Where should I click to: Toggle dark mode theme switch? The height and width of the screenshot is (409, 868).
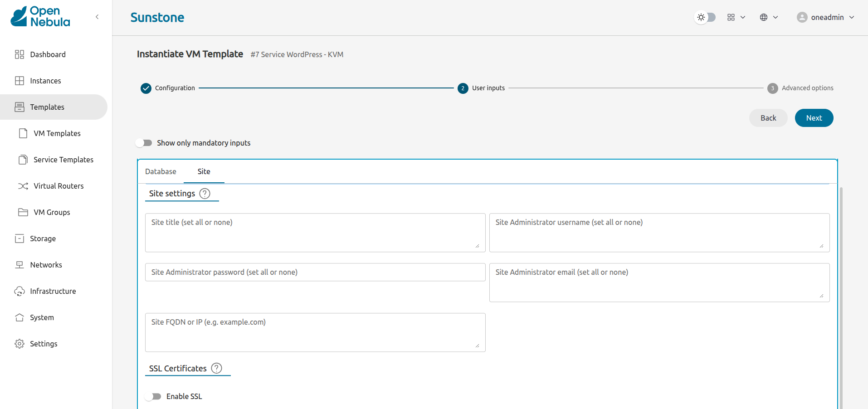705,17
